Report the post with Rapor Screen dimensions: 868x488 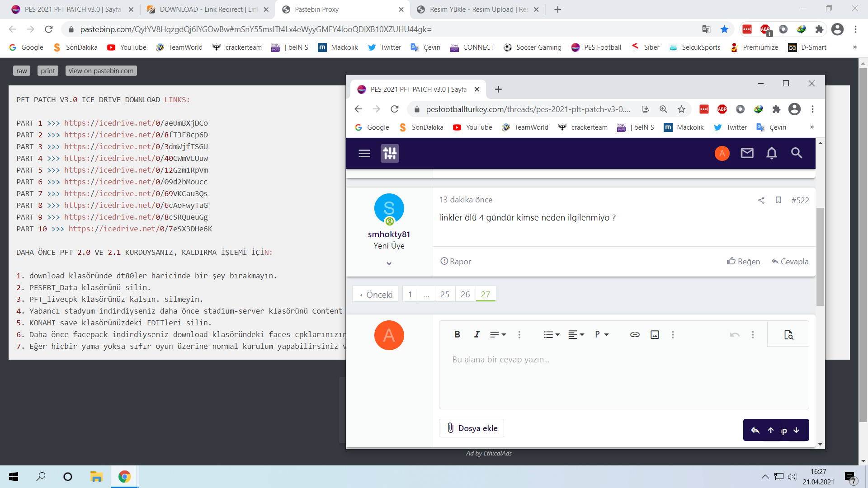coord(456,262)
